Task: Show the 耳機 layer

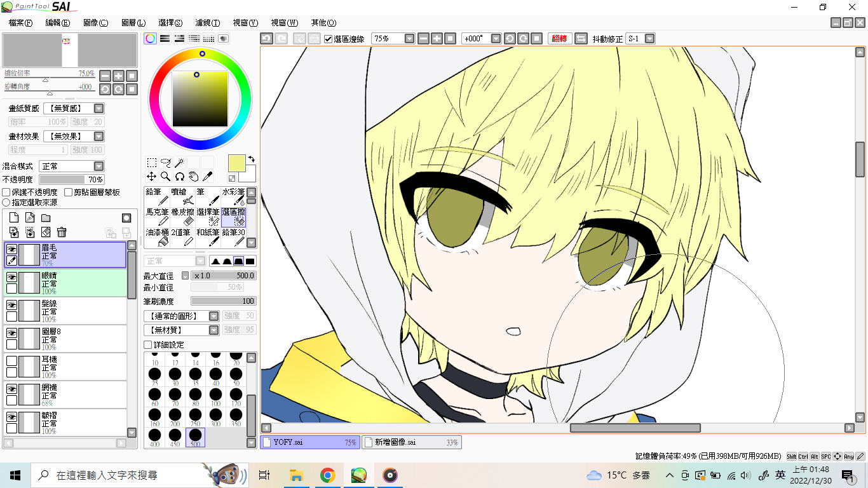Action: coord(11,361)
